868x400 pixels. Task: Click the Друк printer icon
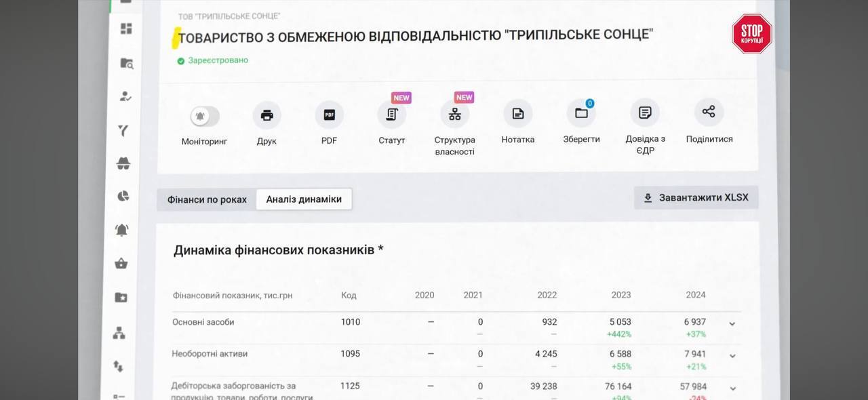(x=267, y=115)
